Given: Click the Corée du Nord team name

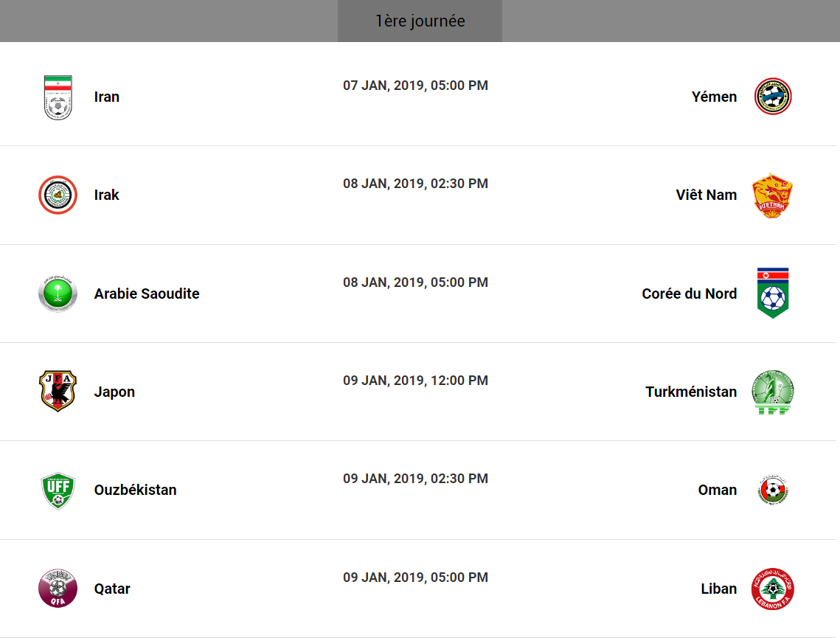Looking at the screenshot, I should point(690,294).
